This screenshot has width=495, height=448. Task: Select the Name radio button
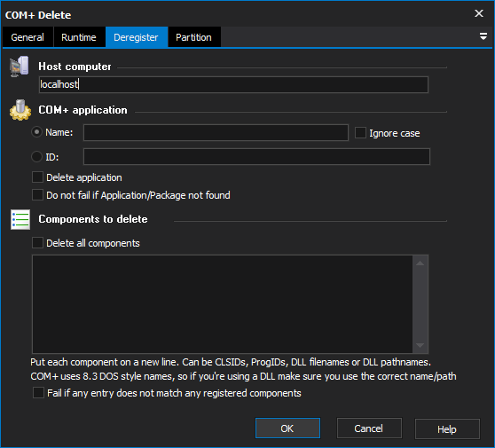[x=37, y=132]
